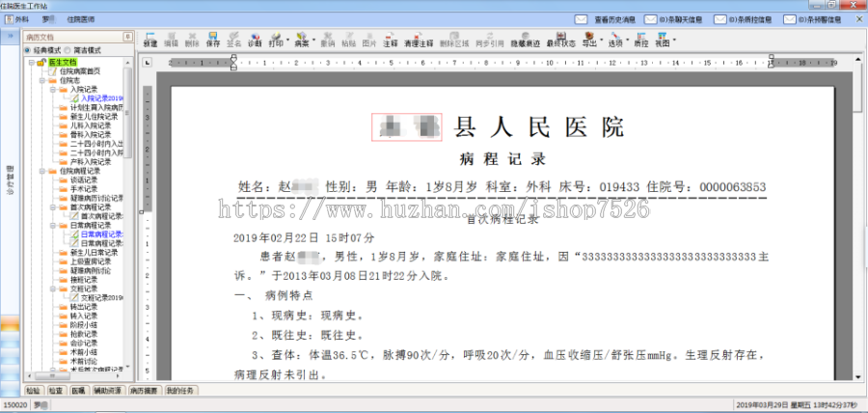Click the 最终状态 toolbar icon
Image resolution: width=868 pixels, height=413 pixels.
pyautogui.click(x=560, y=40)
